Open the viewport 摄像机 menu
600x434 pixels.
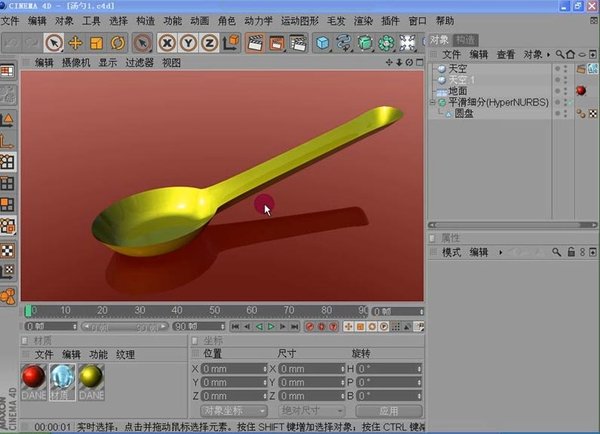click(76, 62)
